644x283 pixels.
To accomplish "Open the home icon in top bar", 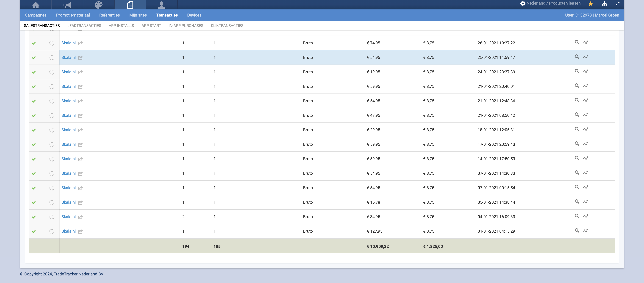I will 36,5.
